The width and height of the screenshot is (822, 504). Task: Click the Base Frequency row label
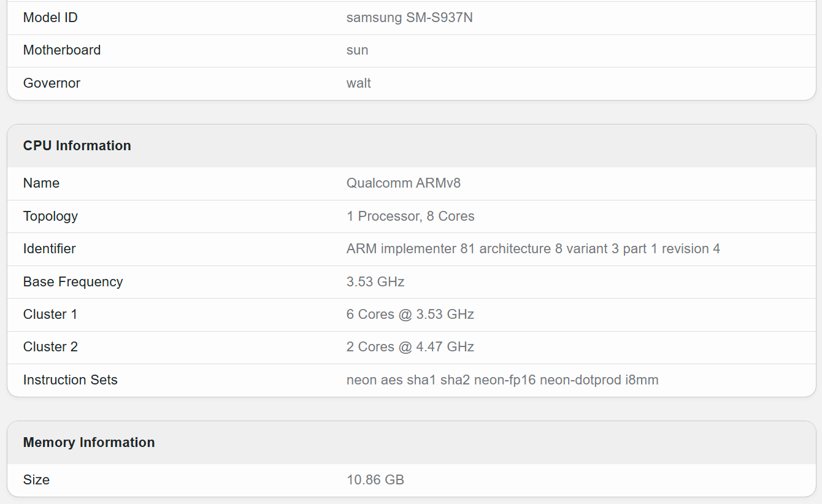coord(73,282)
